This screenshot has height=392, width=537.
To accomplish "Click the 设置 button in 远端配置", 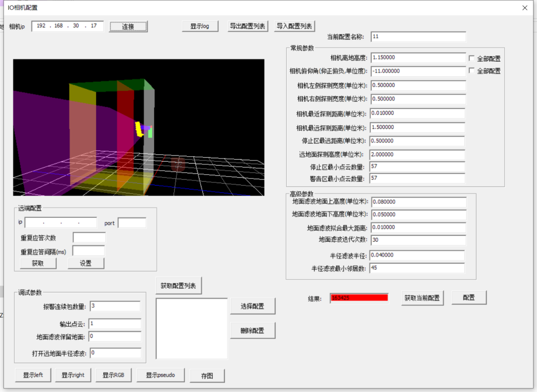I will (86, 263).
